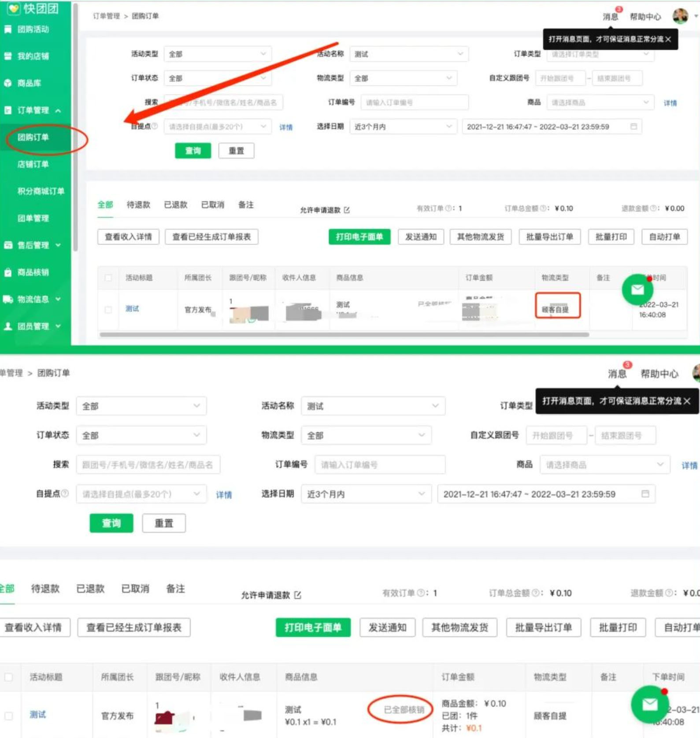700x738 pixels.
Task: Click the 订单管理 list icon
Action: pos(8,110)
